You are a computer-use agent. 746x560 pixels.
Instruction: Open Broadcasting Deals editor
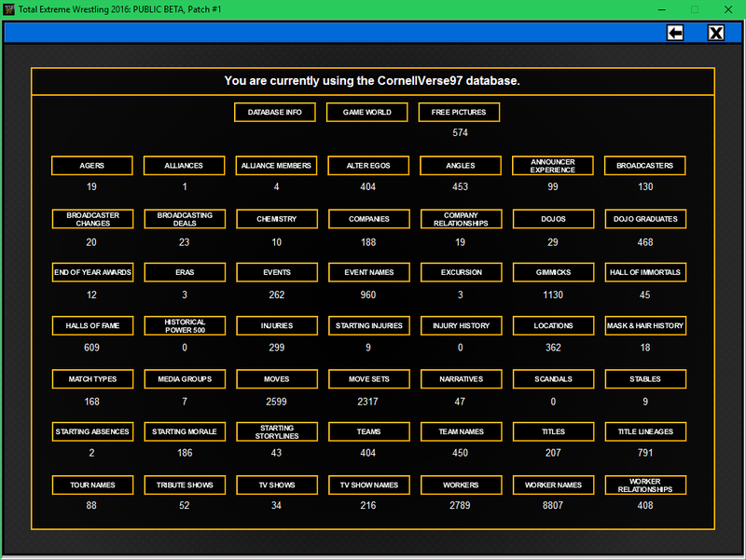click(x=185, y=219)
